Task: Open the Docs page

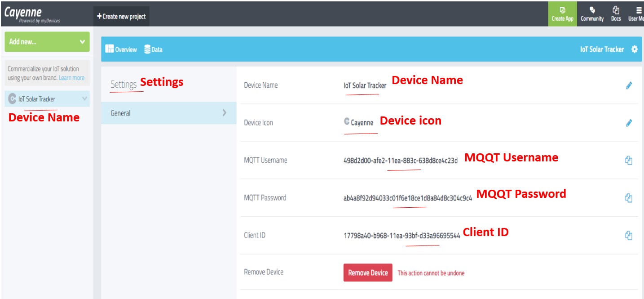Action: (616, 14)
